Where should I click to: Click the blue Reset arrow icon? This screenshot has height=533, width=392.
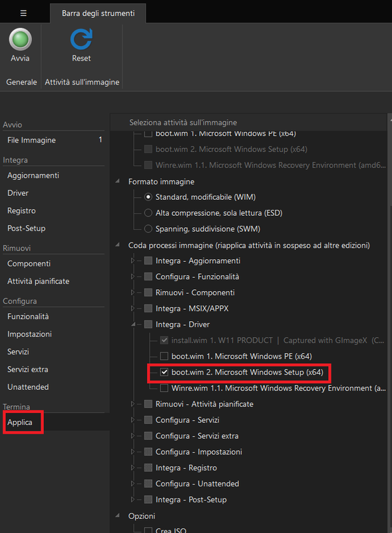(x=81, y=39)
